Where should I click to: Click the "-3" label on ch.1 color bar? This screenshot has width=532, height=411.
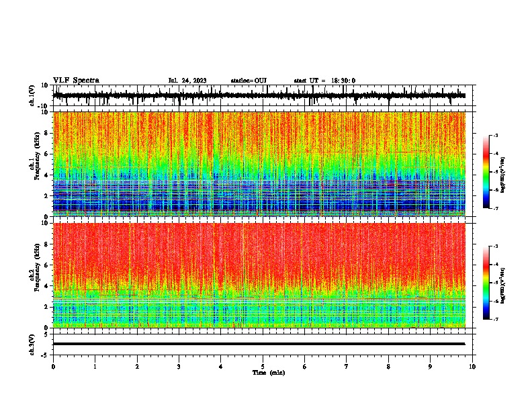pos(495,135)
